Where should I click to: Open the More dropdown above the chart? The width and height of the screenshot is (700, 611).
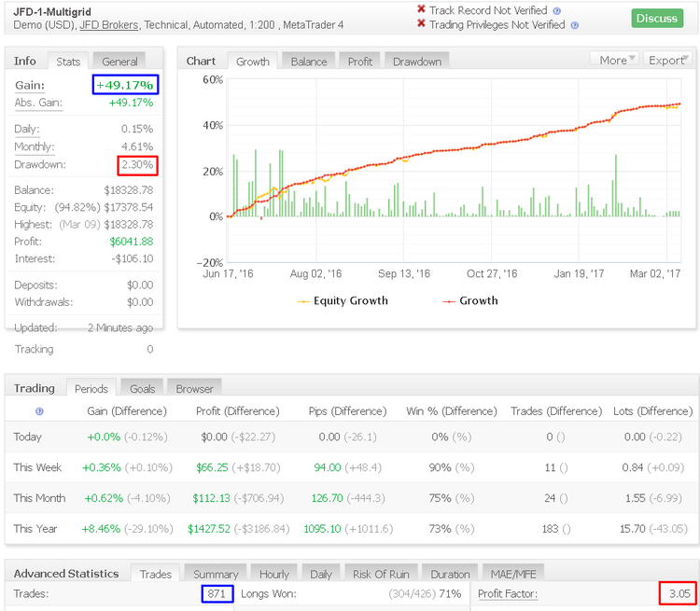coord(617,60)
